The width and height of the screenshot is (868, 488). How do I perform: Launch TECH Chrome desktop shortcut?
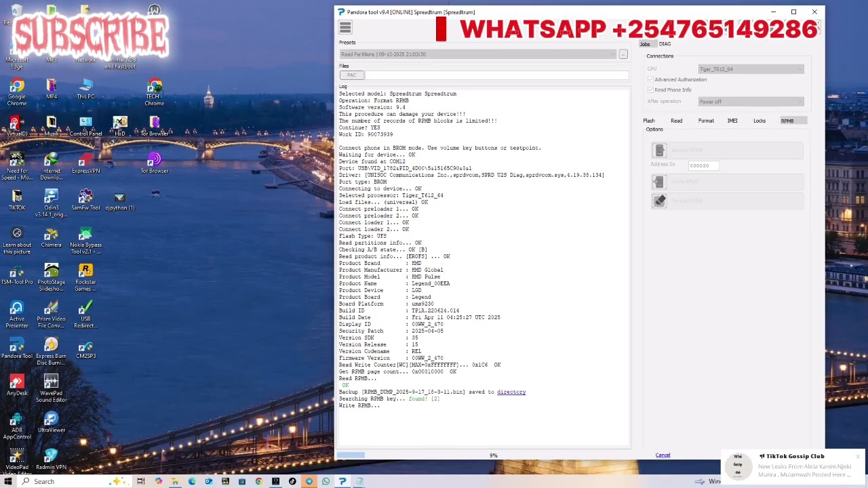pos(154,93)
